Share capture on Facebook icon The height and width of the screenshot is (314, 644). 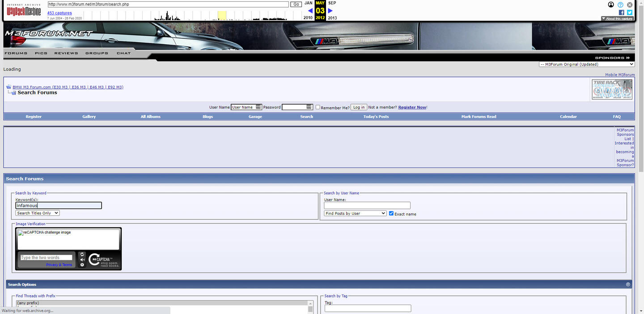click(622, 13)
